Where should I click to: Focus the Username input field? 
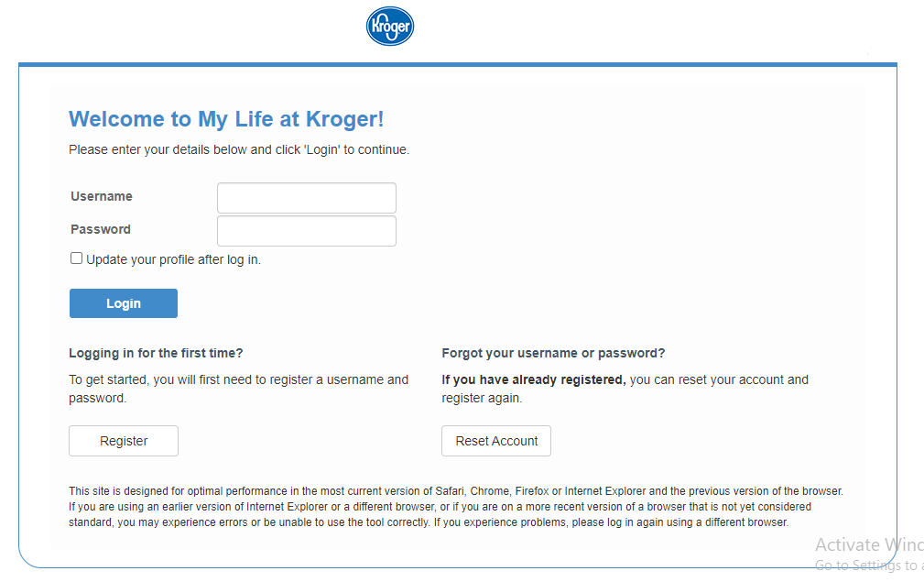306,198
